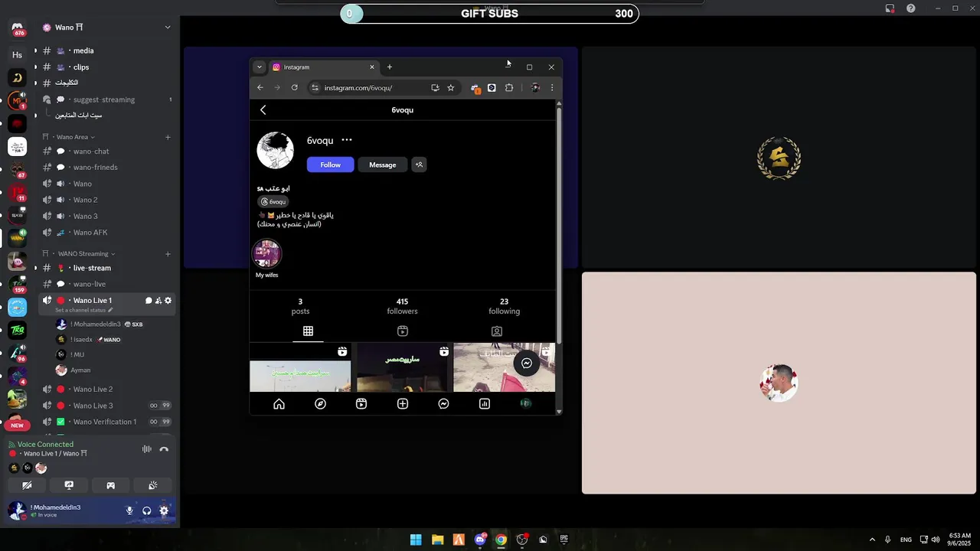The height and width of the screenshot is (551, 980).
Task: Open own profile avatar in Instagram bottom bar
Action: [x=526, y=403]
